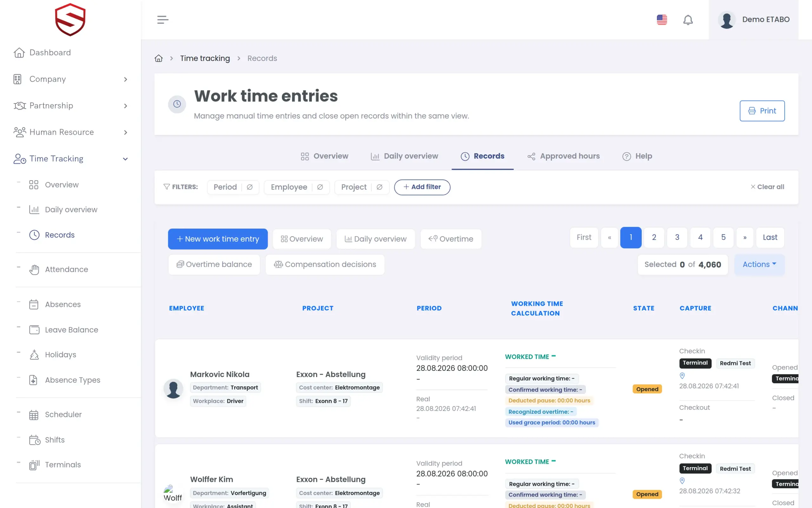
Task: Open Compensation decisions
Action: pos(325,264)
